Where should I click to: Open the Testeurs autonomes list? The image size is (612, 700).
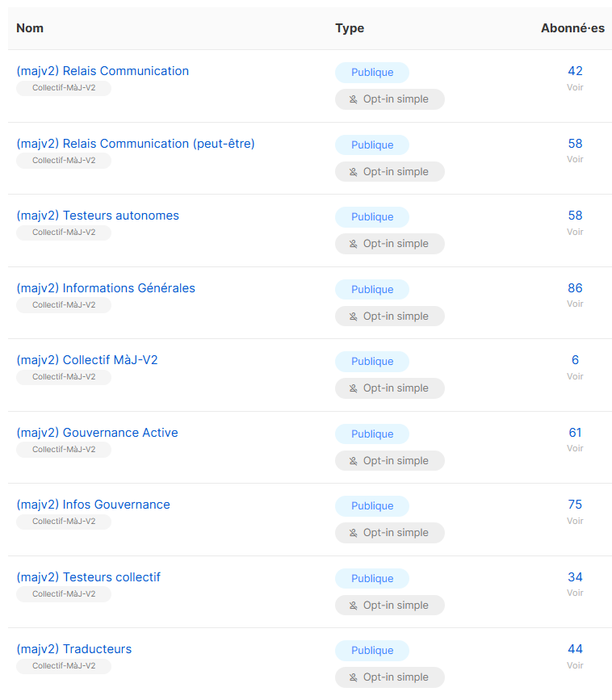click(x=98, y=216)
